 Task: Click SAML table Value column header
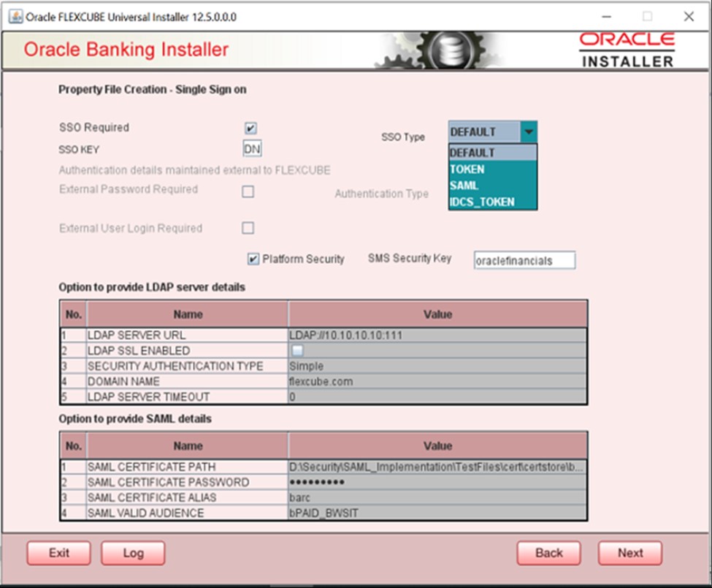click(437, 446)
